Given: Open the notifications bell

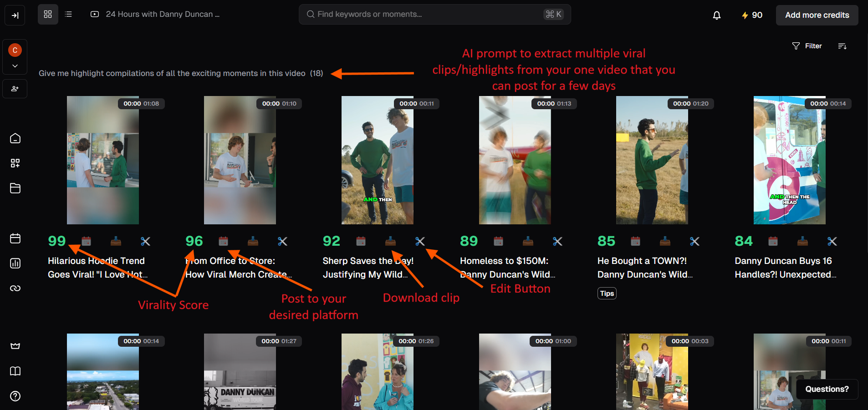Looking at the screenshot, I should coord(716,15).
